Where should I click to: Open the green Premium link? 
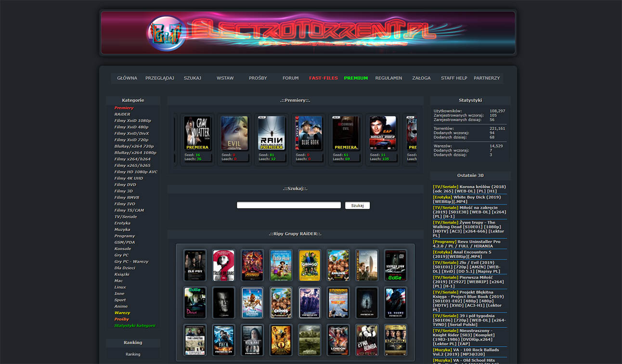[x=356, y=78]
